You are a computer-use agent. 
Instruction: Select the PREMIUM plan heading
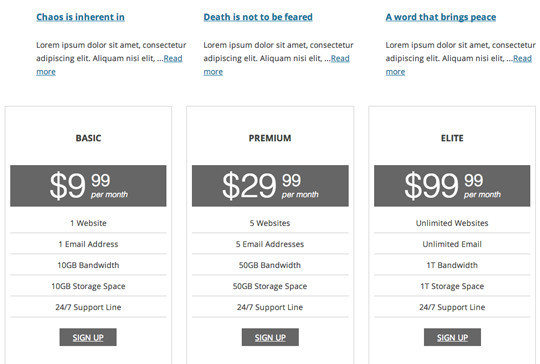pos(270,138)
